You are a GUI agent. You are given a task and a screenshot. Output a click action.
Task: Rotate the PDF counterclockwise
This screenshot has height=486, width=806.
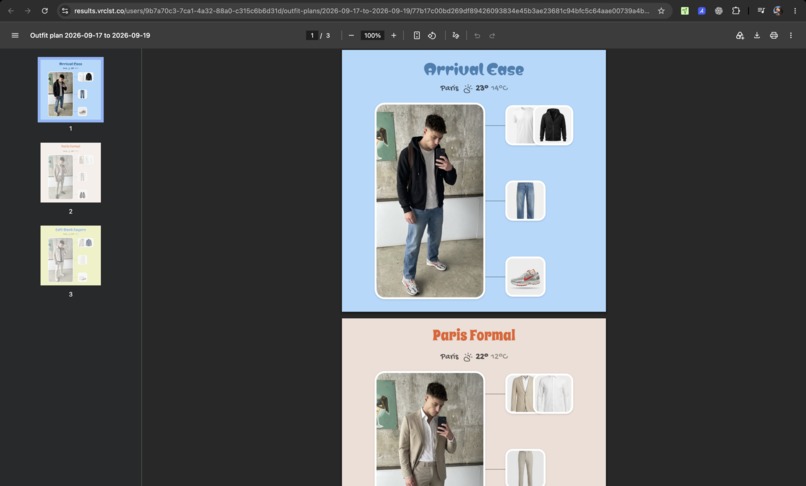[432, 35]
